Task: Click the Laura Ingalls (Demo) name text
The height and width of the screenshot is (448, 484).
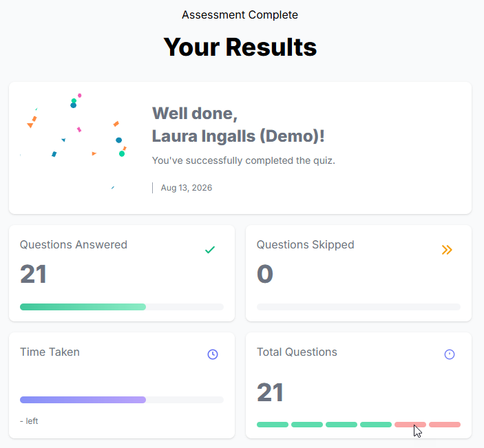Action: 237,136
